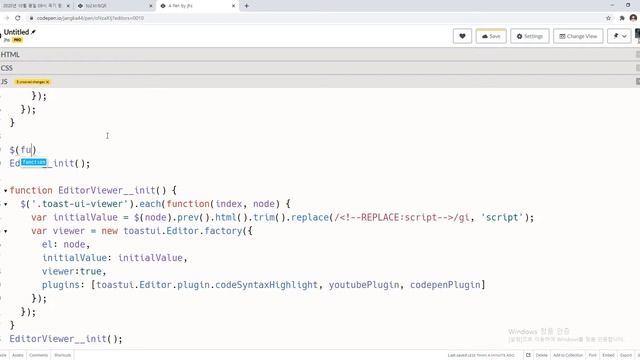This screenshot has height=360, width=640.
Task: Open the Change View menu
Action: 578,36
